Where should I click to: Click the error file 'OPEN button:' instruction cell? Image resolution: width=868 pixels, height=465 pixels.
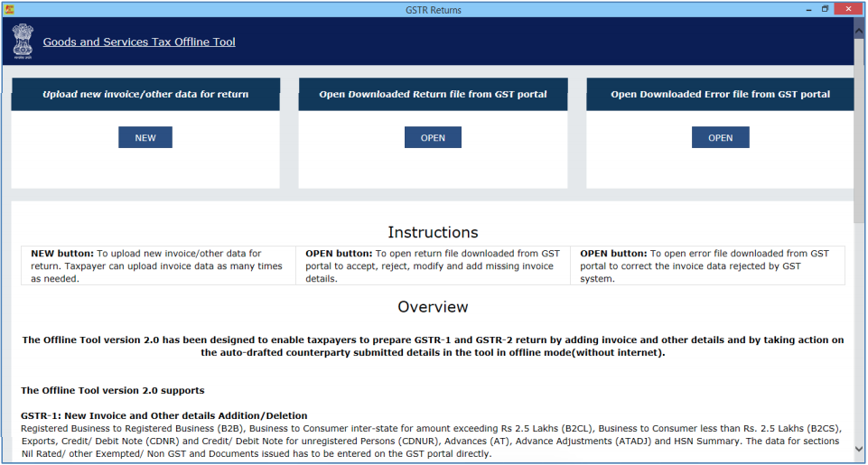(707, 265)
